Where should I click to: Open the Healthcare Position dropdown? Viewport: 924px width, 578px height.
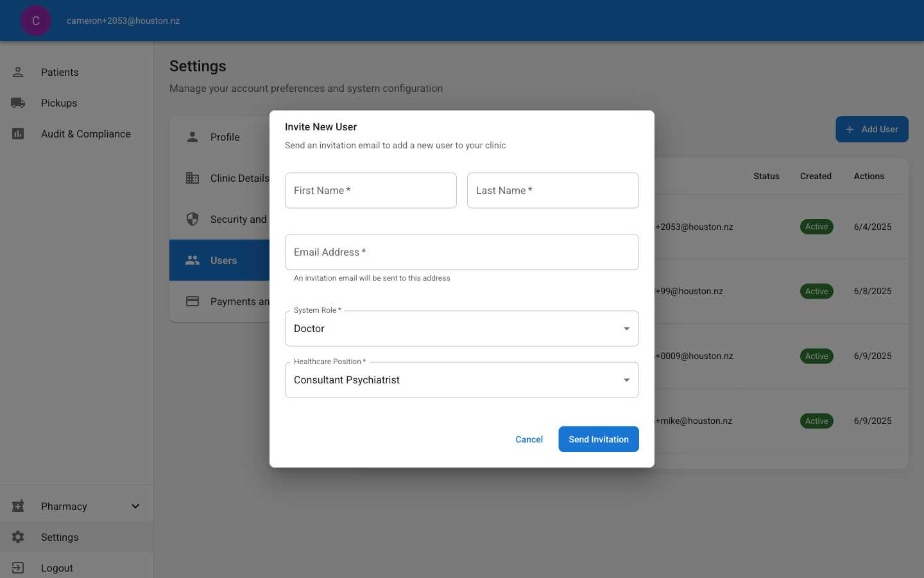coord(462,380)
